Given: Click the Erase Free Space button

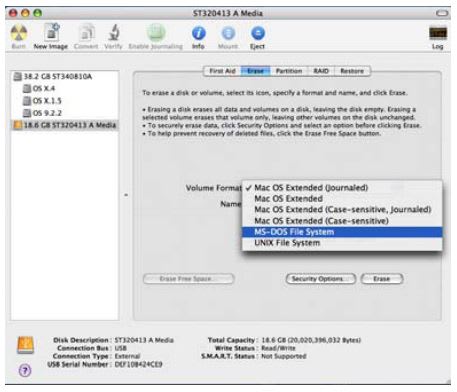Looking at the screenshot, I should (x=189, y=279).
